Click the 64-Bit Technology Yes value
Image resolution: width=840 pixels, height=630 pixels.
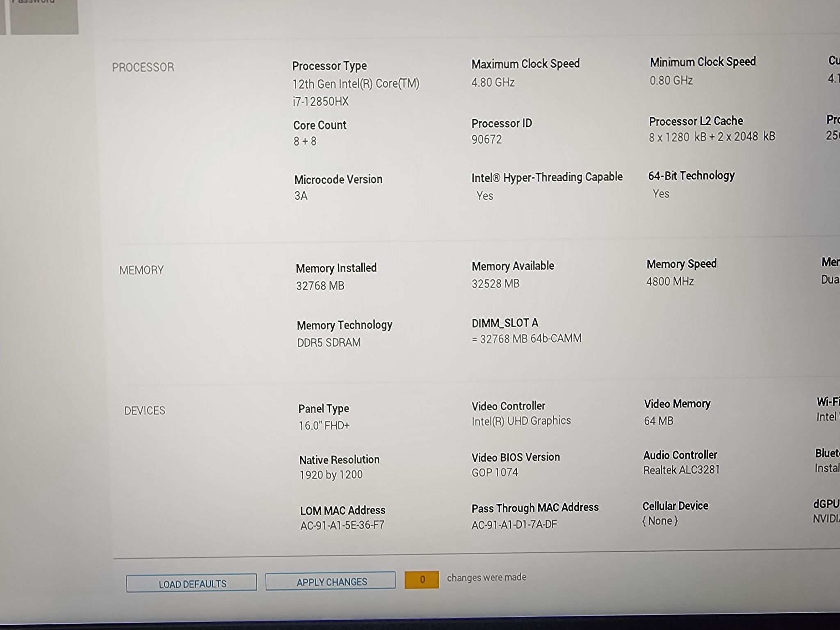click(x=661, y=194)
